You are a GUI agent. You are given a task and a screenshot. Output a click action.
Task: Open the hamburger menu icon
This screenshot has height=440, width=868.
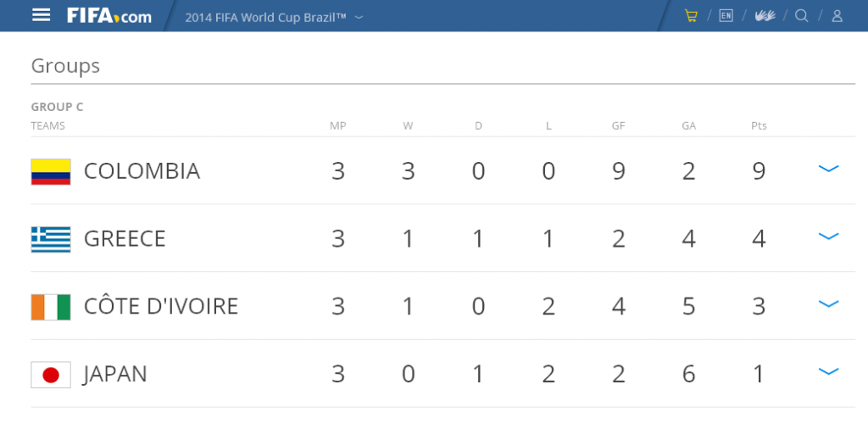point(41,15)
